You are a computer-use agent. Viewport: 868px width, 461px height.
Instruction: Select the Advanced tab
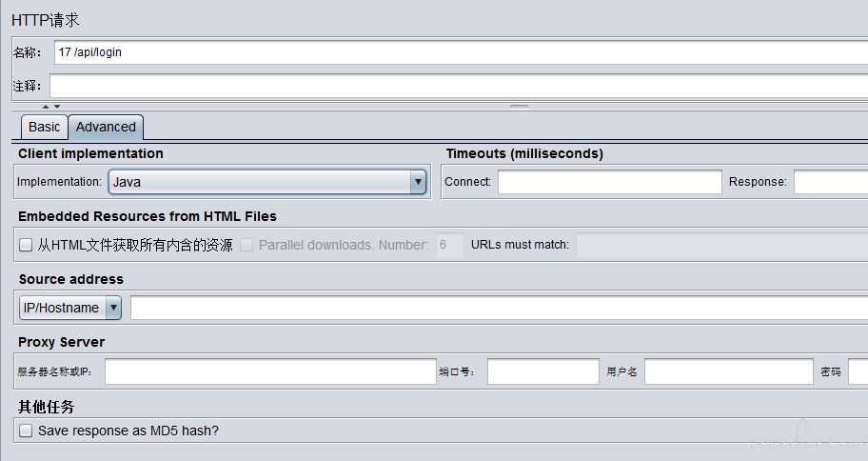point(106,127)
